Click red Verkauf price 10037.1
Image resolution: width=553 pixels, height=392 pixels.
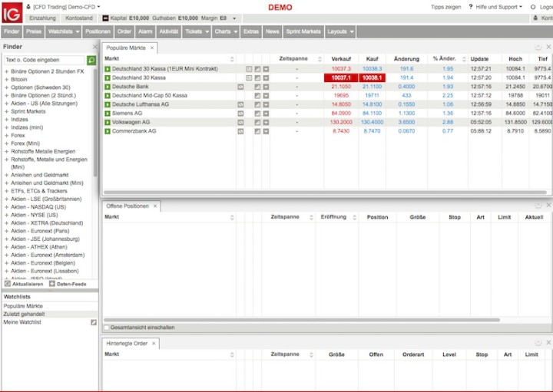[341, 77]
